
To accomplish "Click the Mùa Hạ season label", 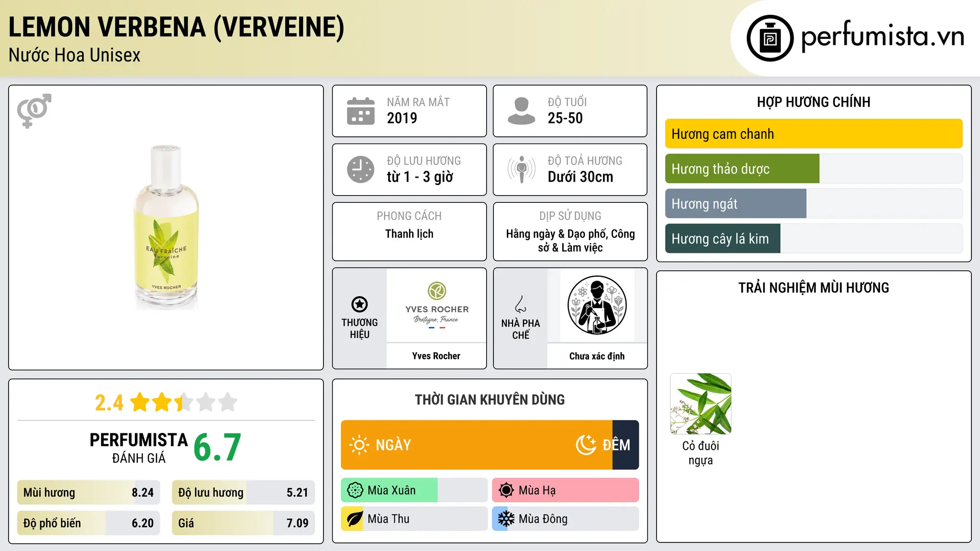I will (537, 490).
